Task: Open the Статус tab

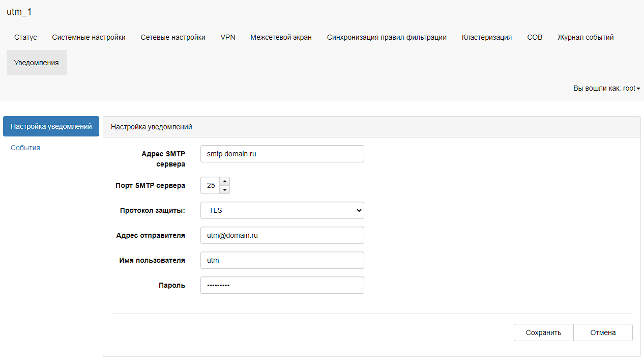Action: (x=25, y=37)
